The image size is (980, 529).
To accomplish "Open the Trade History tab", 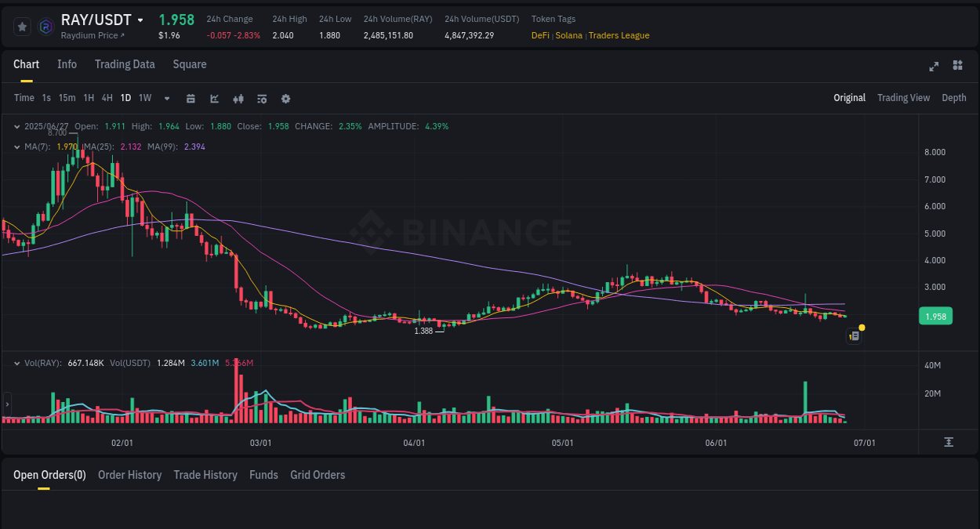I will pos(205,474).
